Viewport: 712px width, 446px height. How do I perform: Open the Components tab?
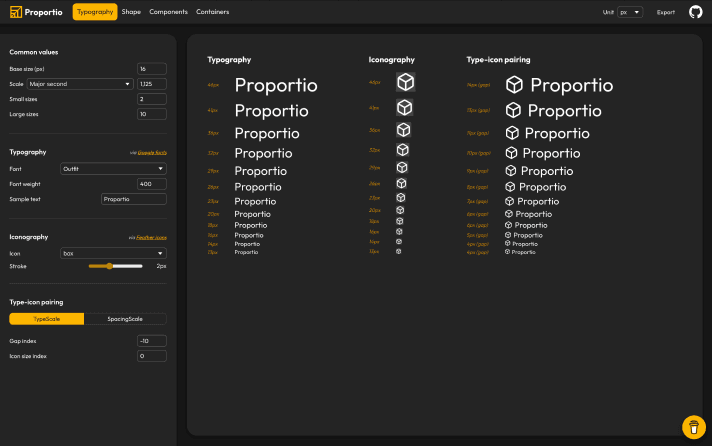[168, 12]
